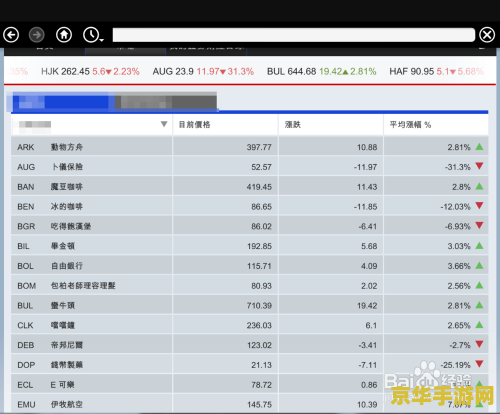The width and height of the screenshot is (500, 414).
Task: Click the HAF 90.95 ticker entry
Action: (x=436, y=71)
